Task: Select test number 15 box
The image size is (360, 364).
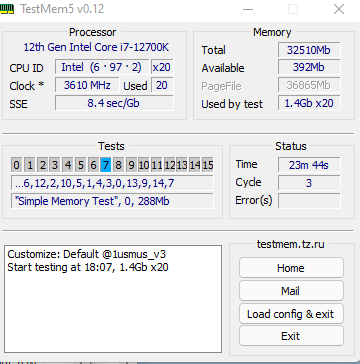Action: coord(207,165)
